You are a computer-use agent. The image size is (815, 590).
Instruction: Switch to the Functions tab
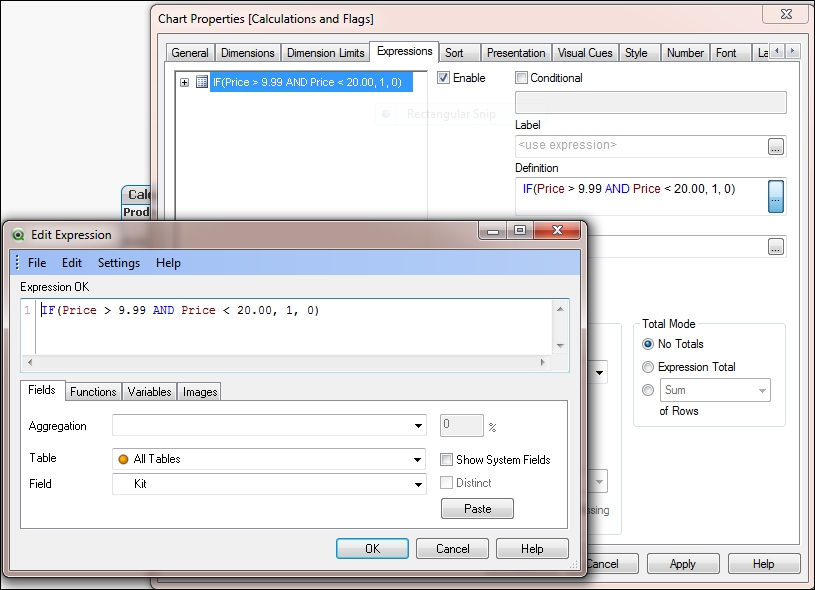tap(93, 392)
